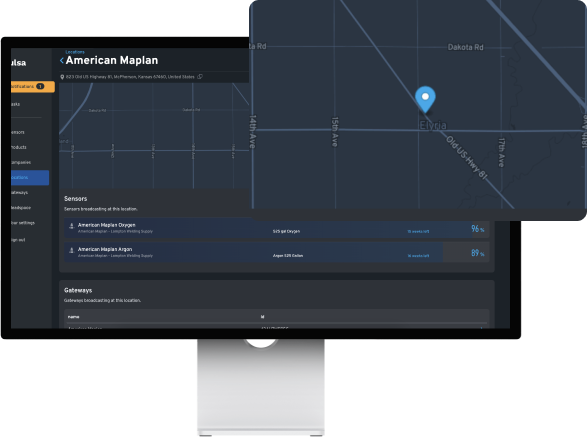Click the American Maplan page title
The height and width of the screenshot is (437, 587).
[112, 60]
